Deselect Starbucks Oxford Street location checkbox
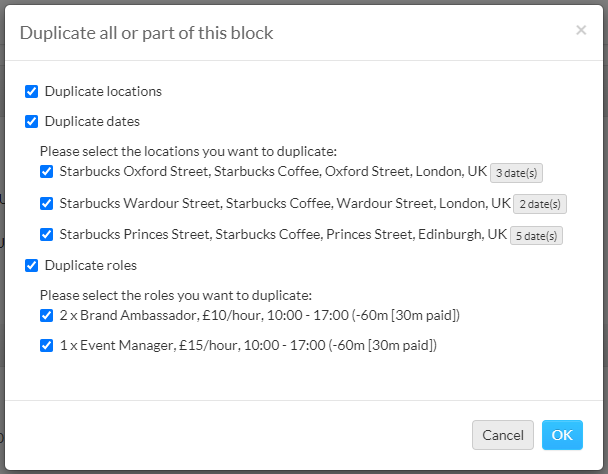This screenshot has width=608, height=474. click(x=47, y=171)
